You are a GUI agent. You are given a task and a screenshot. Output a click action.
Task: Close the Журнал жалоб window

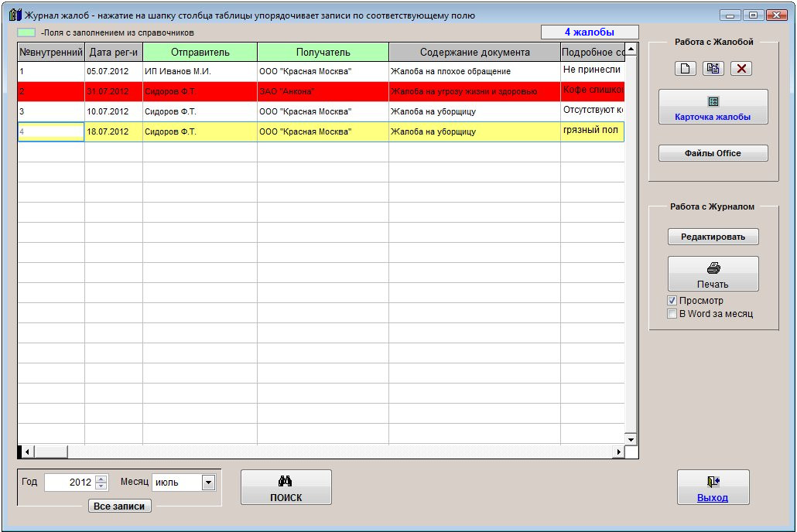(x=777, y=15)
